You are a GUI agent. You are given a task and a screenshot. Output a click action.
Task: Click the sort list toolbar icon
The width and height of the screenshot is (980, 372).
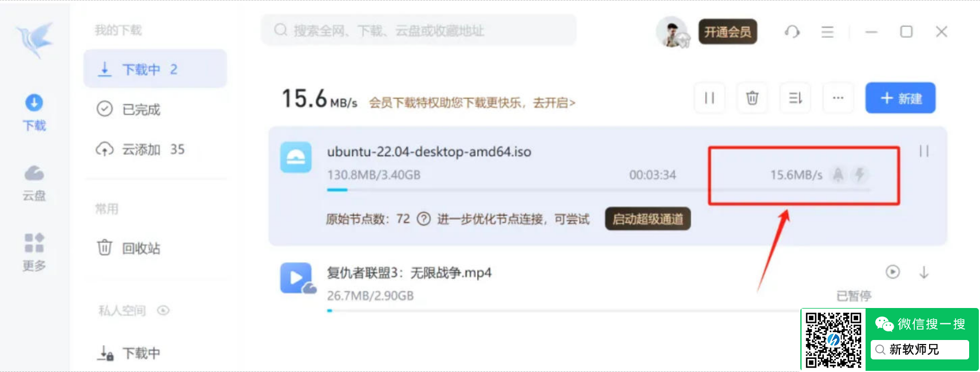795,98
